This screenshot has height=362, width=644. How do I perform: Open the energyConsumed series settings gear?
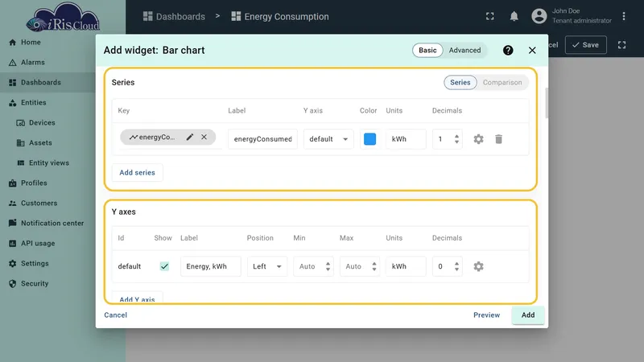pyautogui.click(x=478, y=139)
